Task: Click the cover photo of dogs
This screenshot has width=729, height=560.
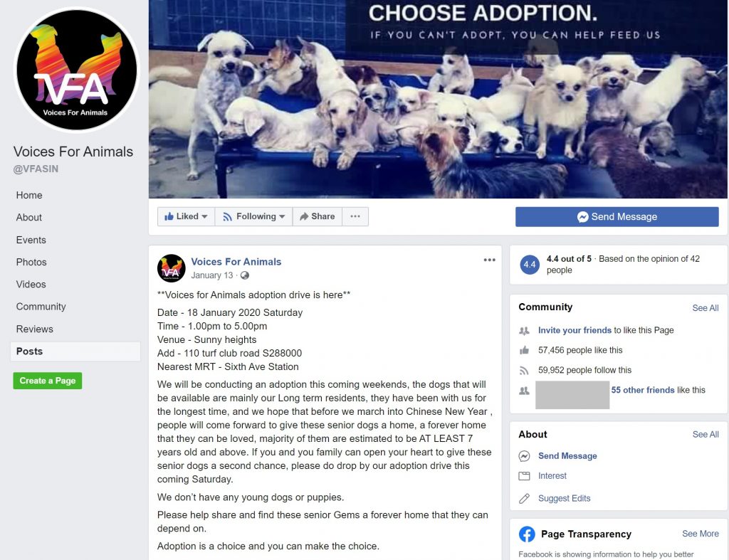Action: coord(438,99)
